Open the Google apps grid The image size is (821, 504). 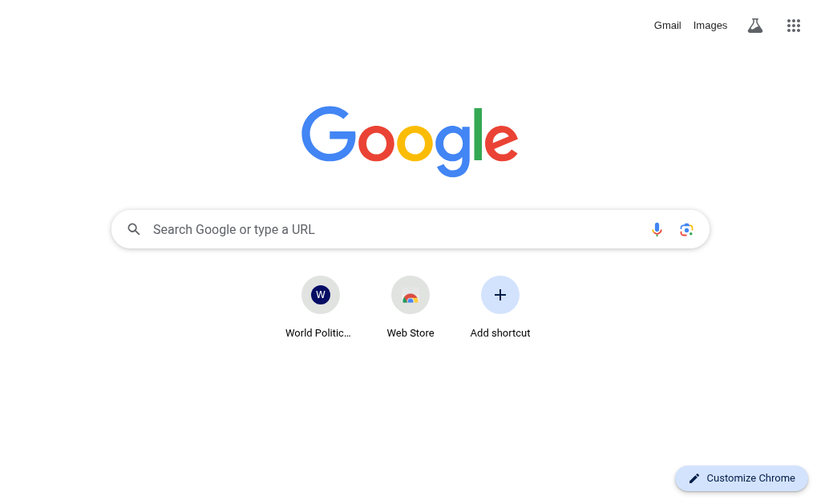(793, 26)
